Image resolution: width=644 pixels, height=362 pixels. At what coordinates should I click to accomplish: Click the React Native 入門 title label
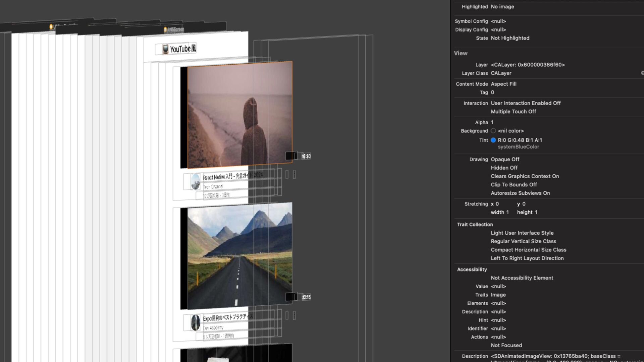225,177
